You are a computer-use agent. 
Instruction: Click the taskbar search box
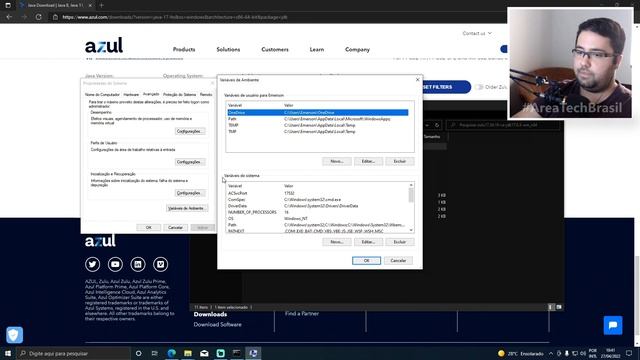pyautogui.click(x=73, y=353)
